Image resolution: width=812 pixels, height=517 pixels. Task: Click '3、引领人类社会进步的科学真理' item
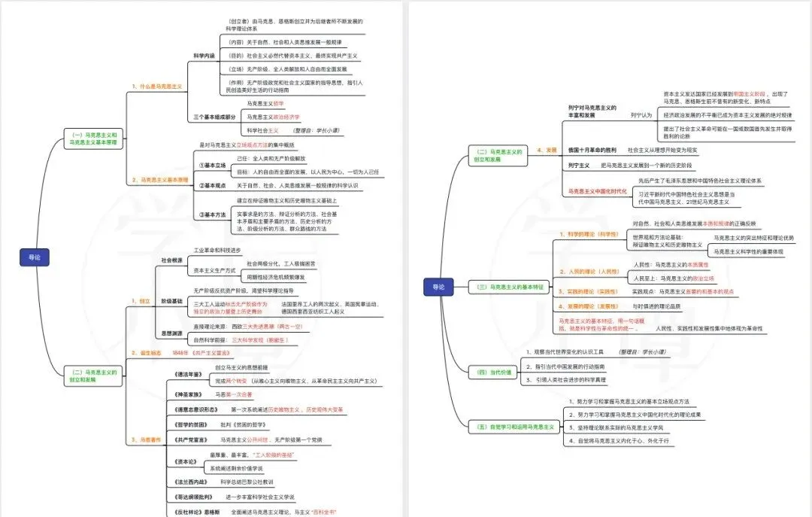coord(565,380)
